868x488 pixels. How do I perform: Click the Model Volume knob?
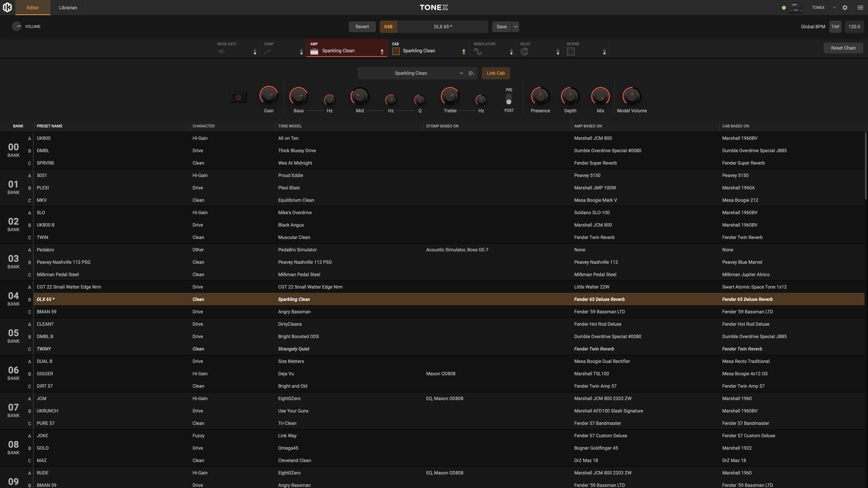[632, 96]
